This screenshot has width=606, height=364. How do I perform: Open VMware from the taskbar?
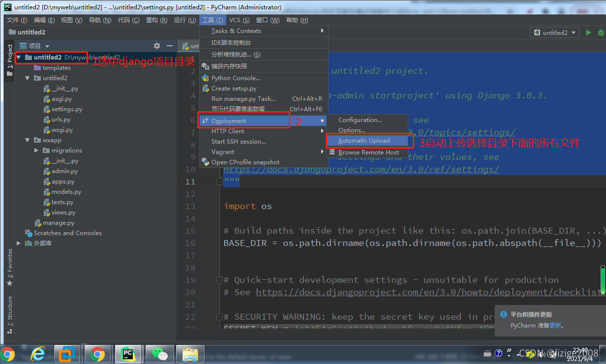pos(67,354)
